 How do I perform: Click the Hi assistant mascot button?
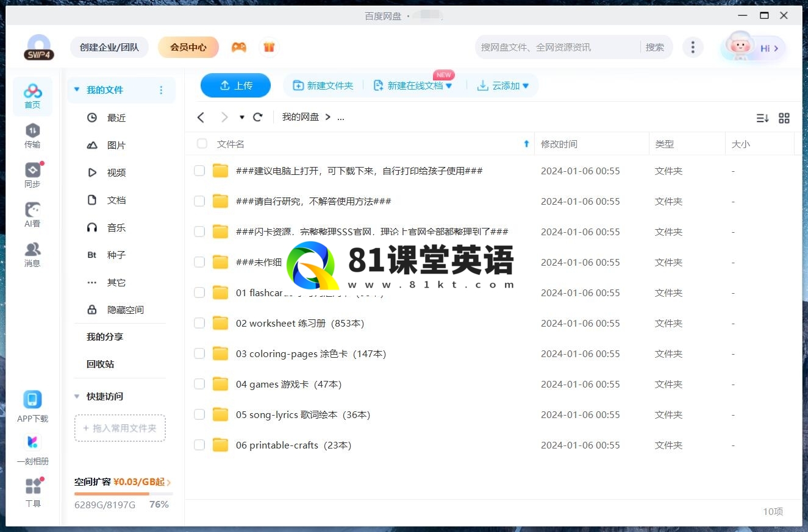tap(753, 48)
